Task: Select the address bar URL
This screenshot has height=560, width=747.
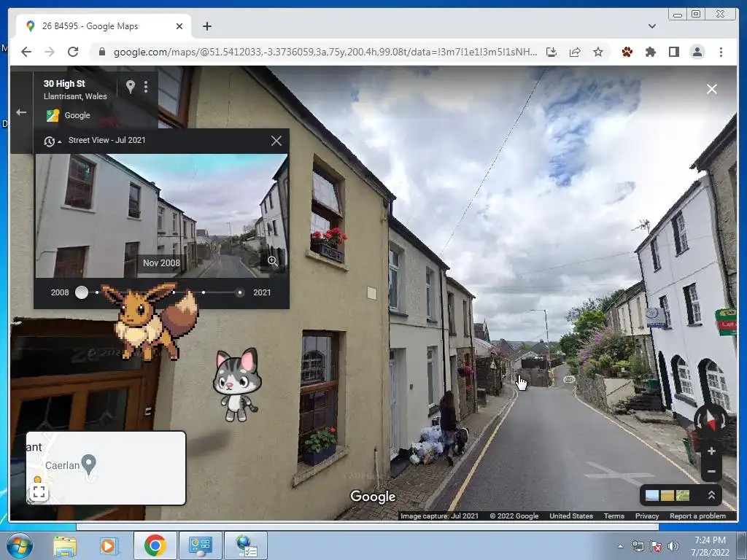Action: pyautogui.click(x=325, y=52)
